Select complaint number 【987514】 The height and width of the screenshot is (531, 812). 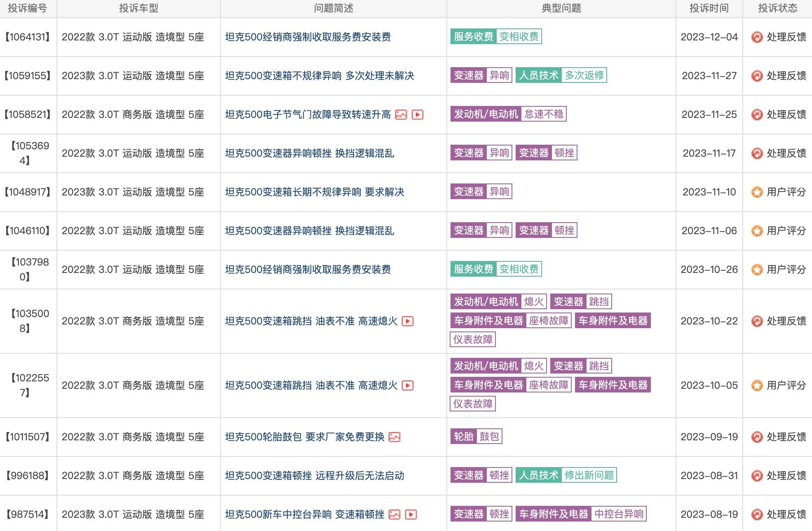[27, 515]
